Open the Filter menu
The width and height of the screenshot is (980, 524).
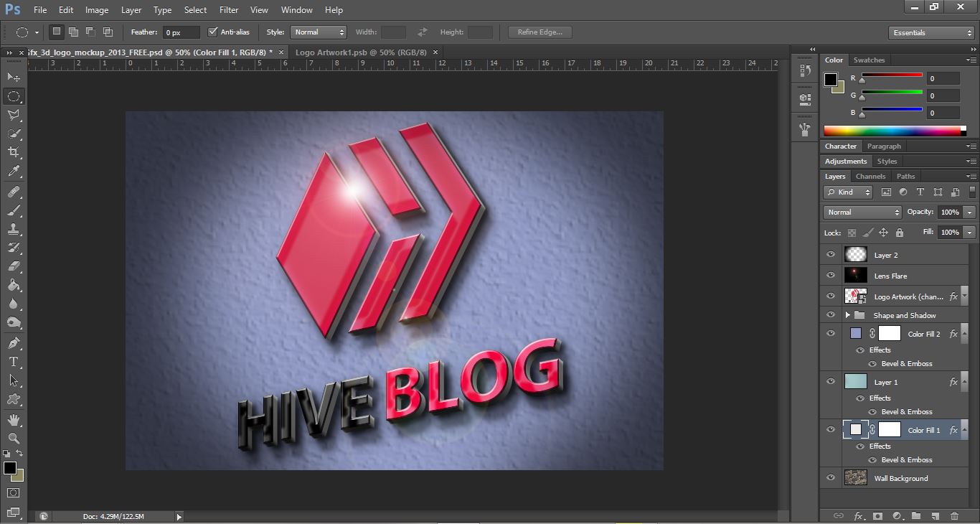(229, 10)
